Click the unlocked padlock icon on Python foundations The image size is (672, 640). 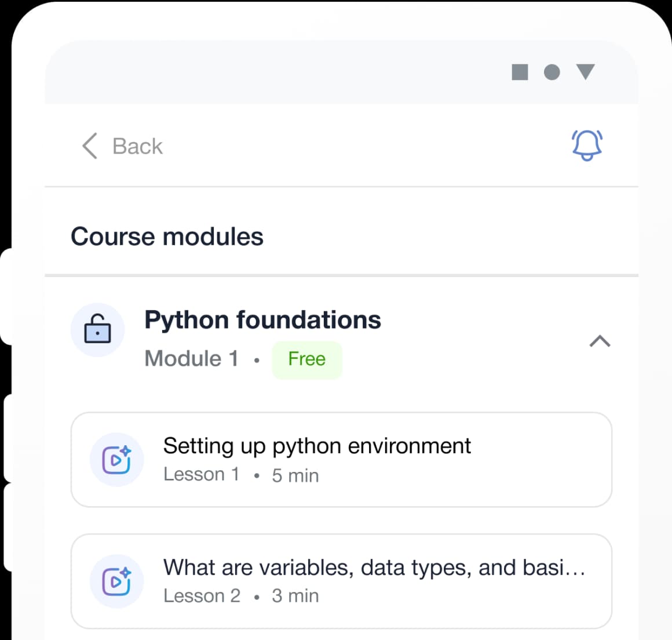point(97,329)
